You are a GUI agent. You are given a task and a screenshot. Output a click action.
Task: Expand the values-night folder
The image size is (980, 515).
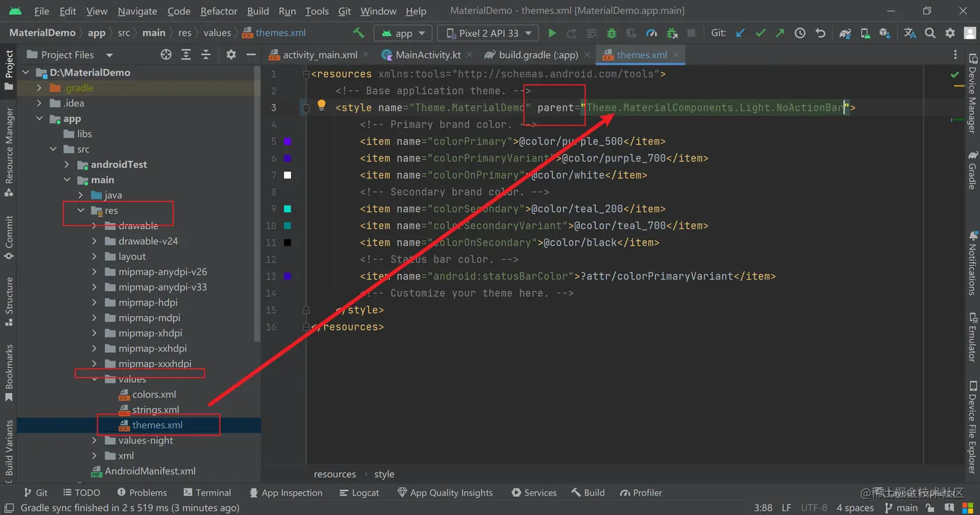[x=94, y=440]
